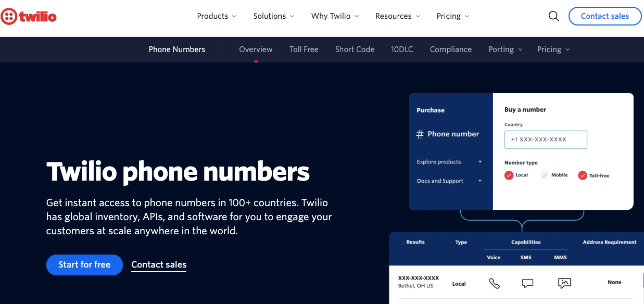Switch to the 10DLC tab
This screenshot has height=304, width=644.
(x=402, y=49)
